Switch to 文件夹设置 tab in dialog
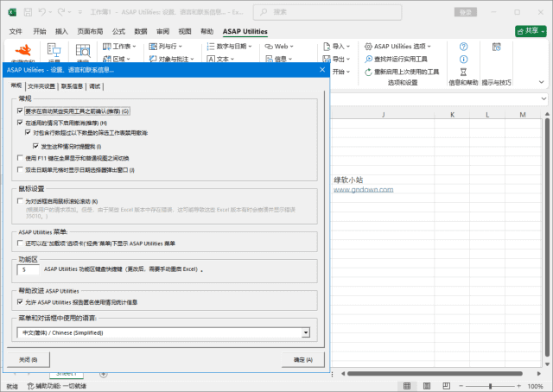 click(x=41, y=86)
